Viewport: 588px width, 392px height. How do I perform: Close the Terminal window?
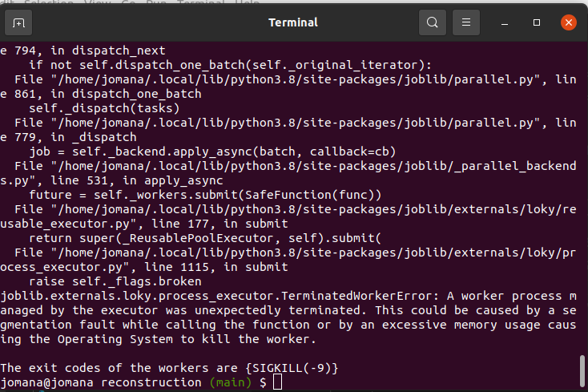[x=569, y=22]
